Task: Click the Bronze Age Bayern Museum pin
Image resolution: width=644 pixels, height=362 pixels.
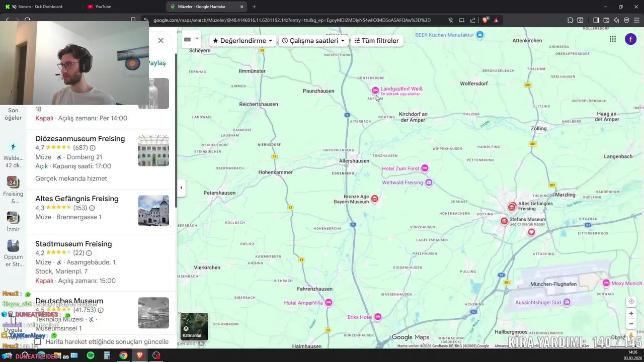Action: tap(374, 199)
